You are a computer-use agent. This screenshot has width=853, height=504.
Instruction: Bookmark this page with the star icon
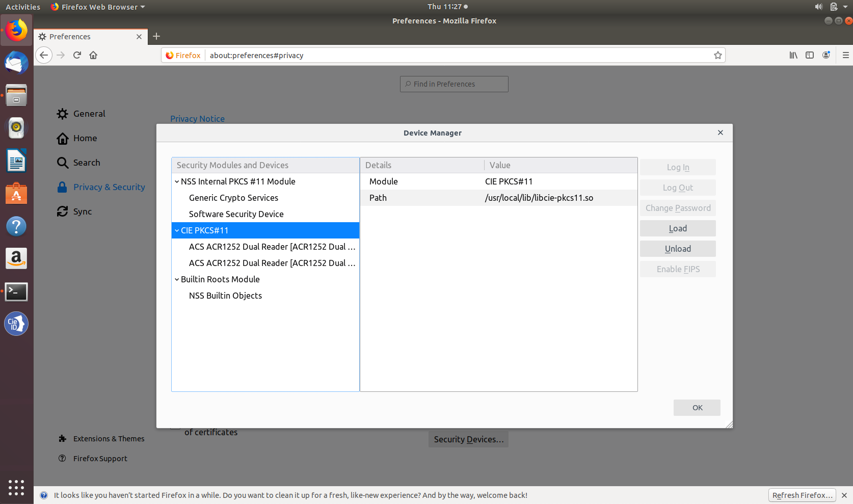pos(717,55)
